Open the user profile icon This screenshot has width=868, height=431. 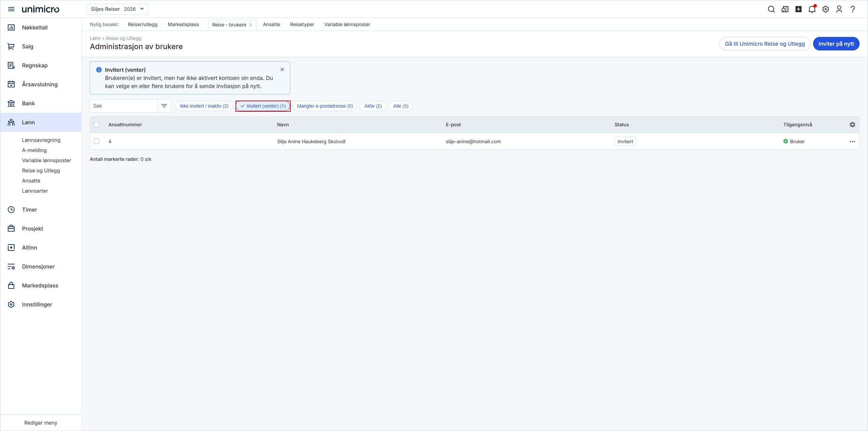tap(839, 9)
